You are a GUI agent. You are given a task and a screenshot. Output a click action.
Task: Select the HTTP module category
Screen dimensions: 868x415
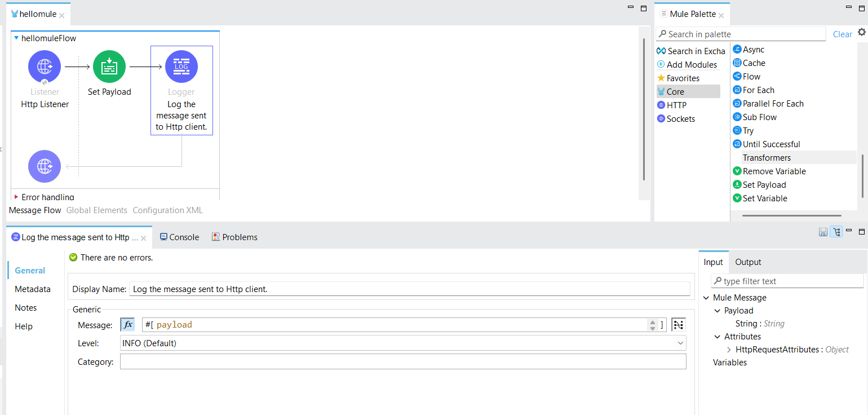[x=672, y=105]
